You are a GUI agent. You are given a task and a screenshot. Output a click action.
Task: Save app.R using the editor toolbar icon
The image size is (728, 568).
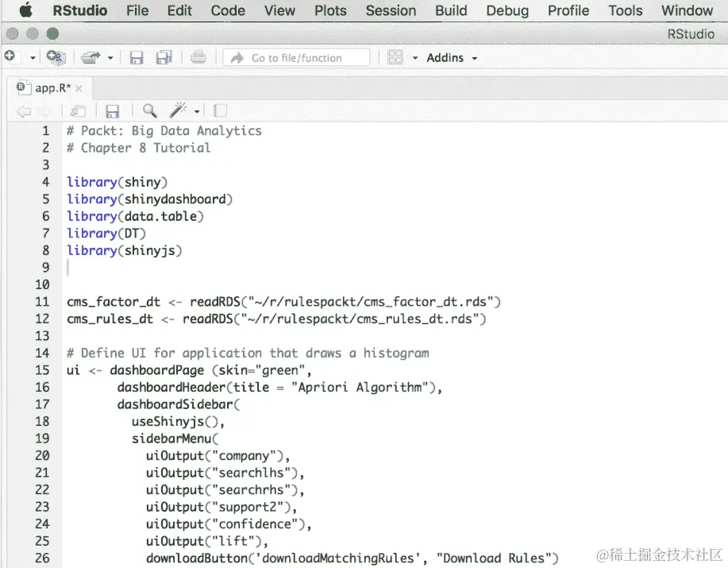point(113,111)
